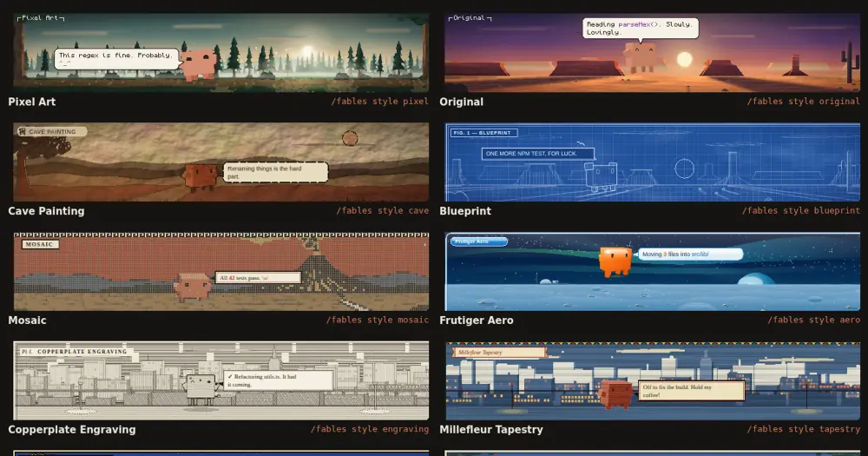Open the Pixel Art forest scene thumbnail
The height and width of the screenshot is (456, 868).
[x=220, y=53]
